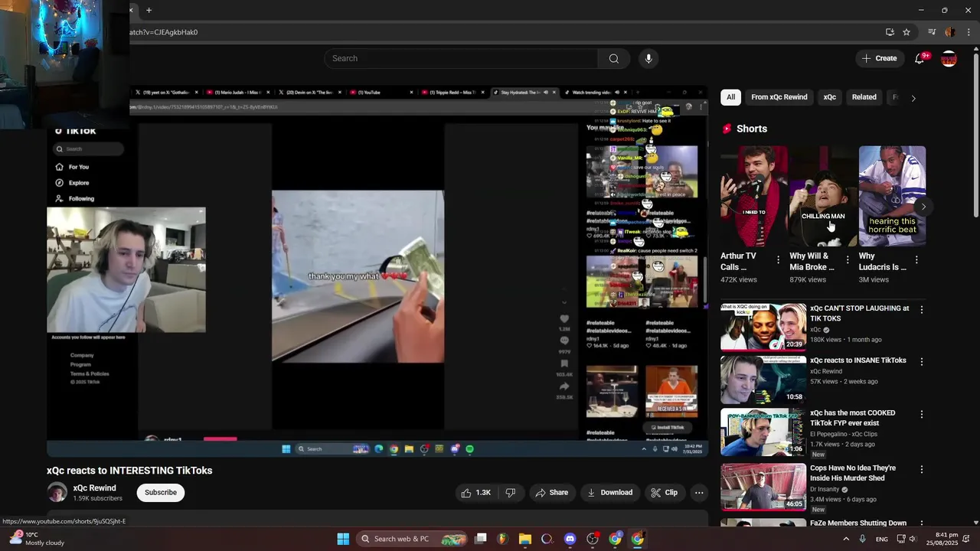This screenshot has width=980, height=551.
Task: Open options for CAN'T STOP LAUGHING video
Action: point(921,310)
